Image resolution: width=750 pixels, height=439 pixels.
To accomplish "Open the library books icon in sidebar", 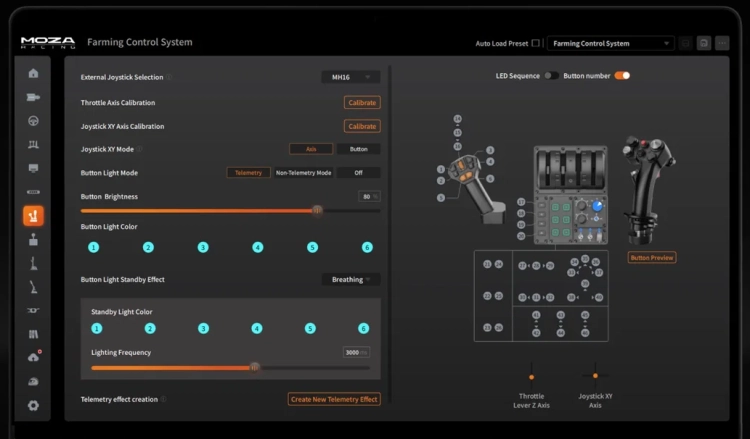I will (33, 334).
